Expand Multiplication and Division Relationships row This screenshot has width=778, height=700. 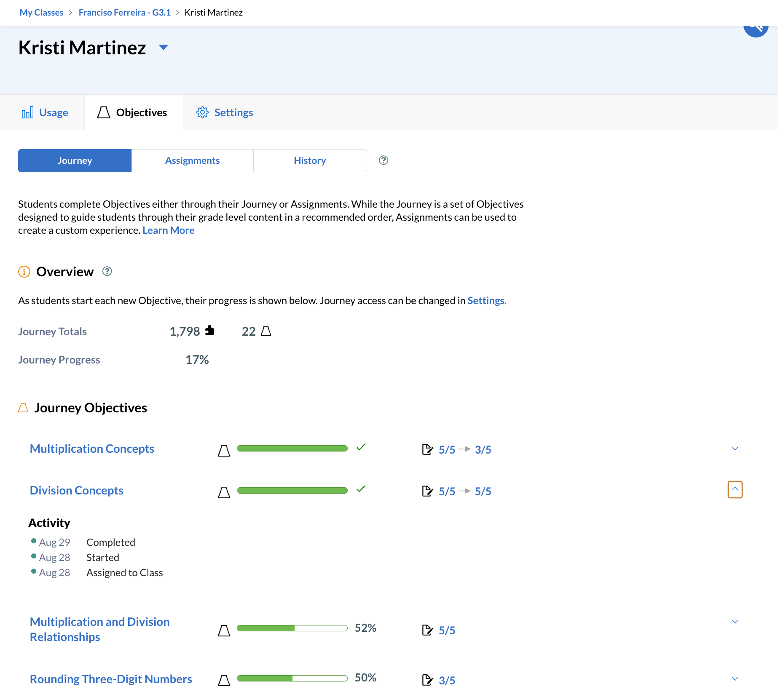(735, 622)
